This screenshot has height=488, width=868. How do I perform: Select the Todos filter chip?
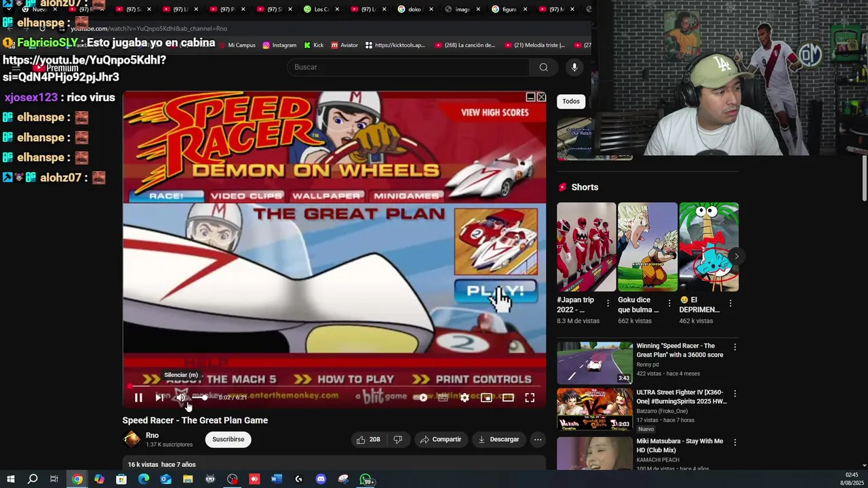(571, 102)
